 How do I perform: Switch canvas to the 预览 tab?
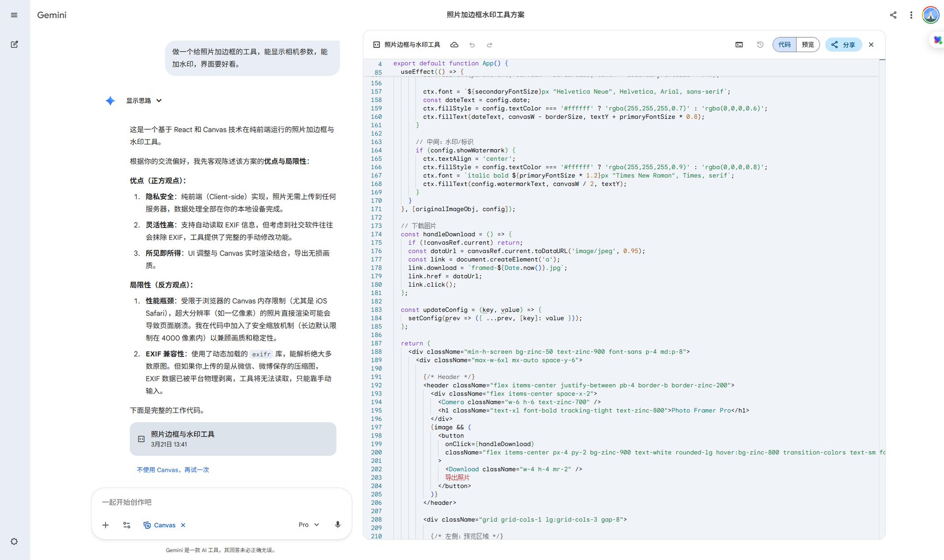[808, 45]
